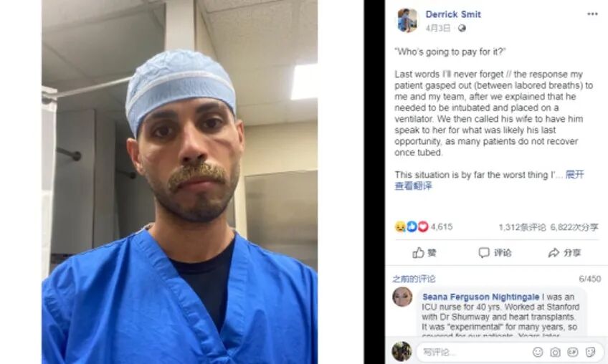The height and width of the screenshot is (364, 608).
Task: Open Derrick Smit's profile name
Action: coord(453,14)
